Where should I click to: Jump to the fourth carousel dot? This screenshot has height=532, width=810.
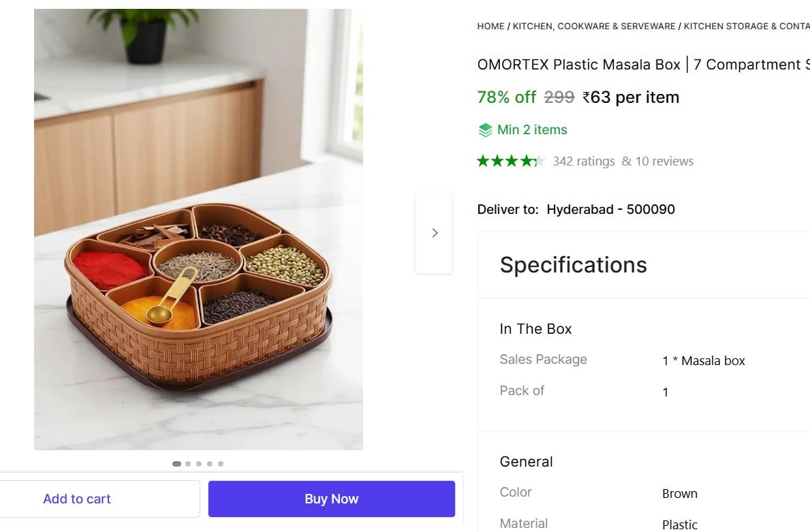pos(210,464)
